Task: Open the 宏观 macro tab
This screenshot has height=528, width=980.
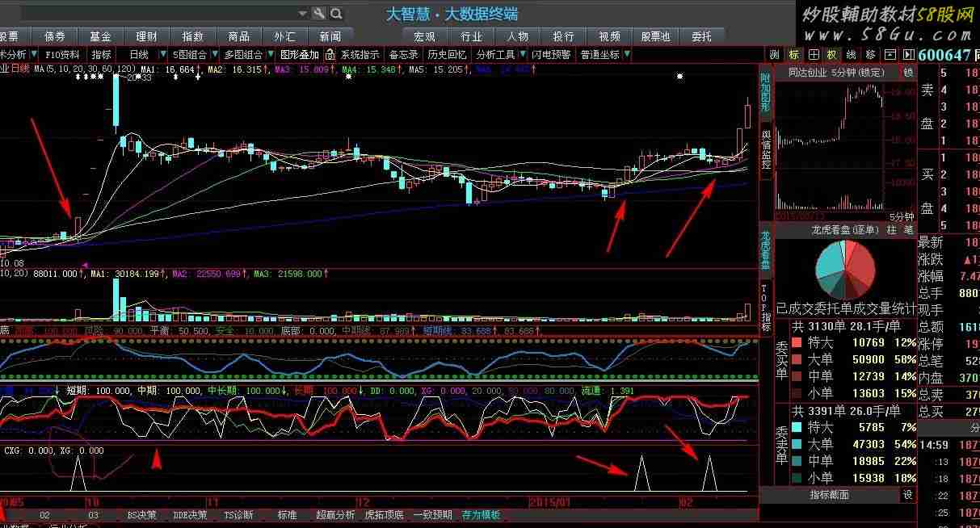Action: [425, 36]
